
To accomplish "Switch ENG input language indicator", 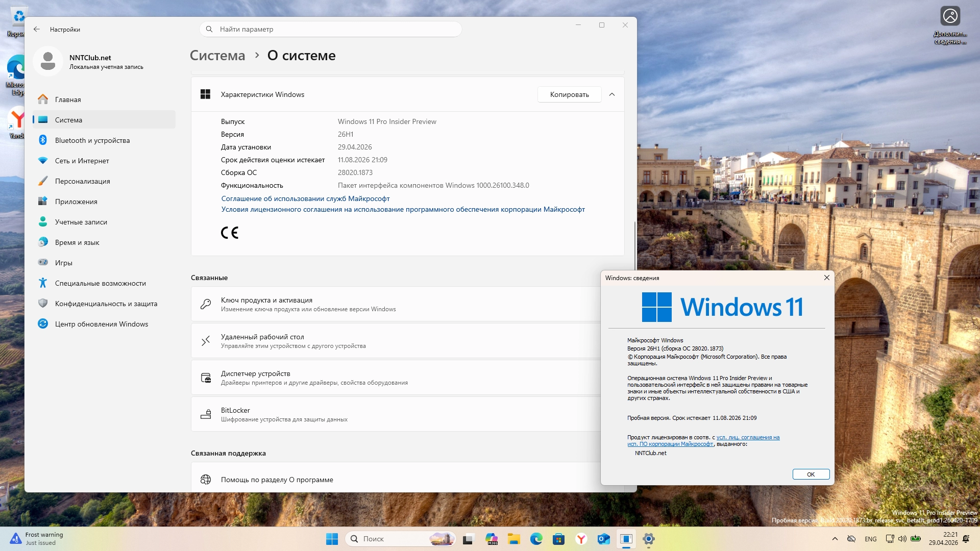I will tap(870, 539).
